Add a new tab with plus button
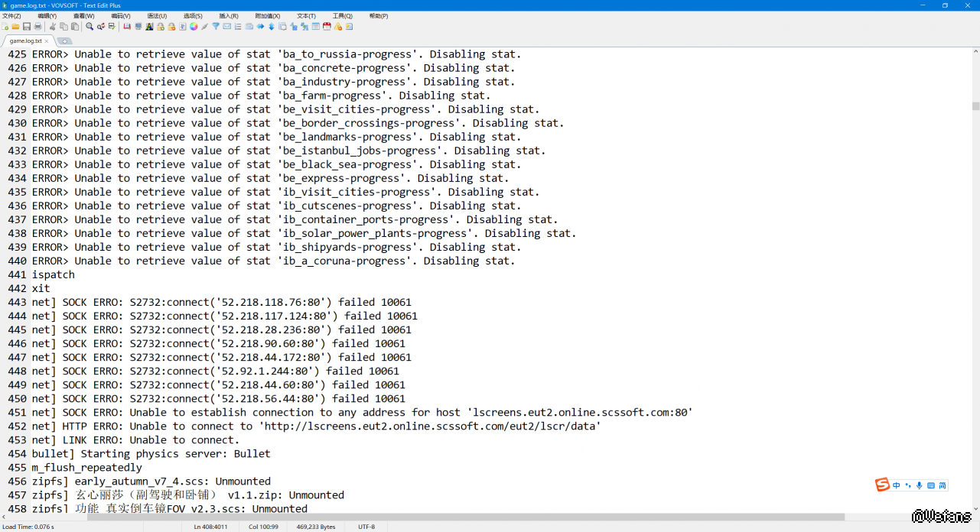Image resolution: width=980 pixels, height=532 pixels. (64, 41)
